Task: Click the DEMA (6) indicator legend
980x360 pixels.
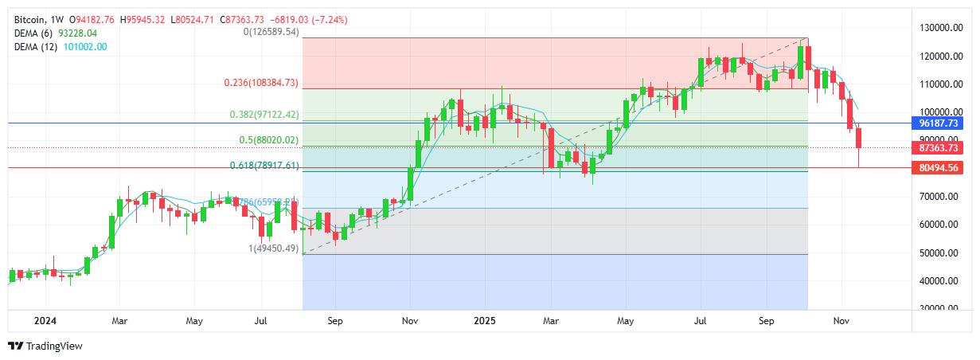Action: [x=56, y=33]
